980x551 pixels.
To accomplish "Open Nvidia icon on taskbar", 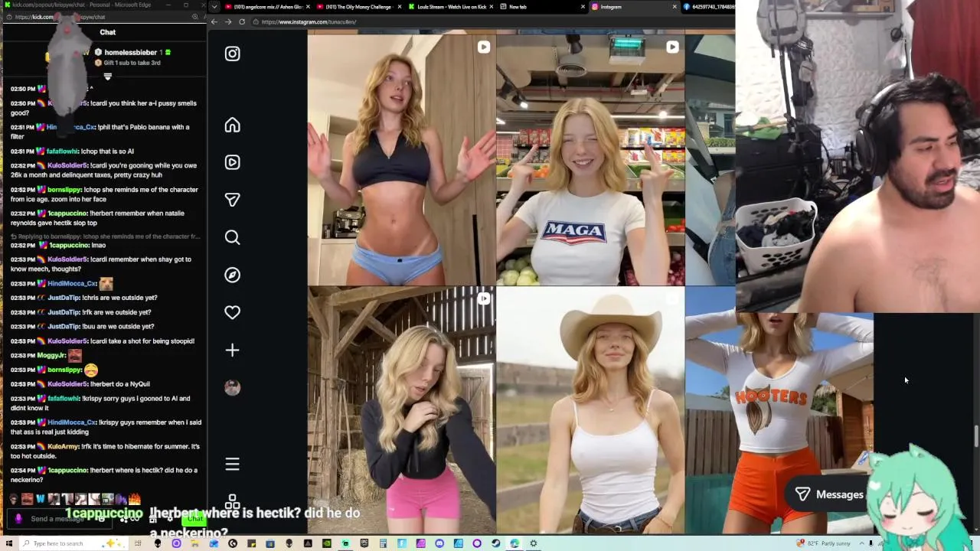I will (x=327, y=543).
